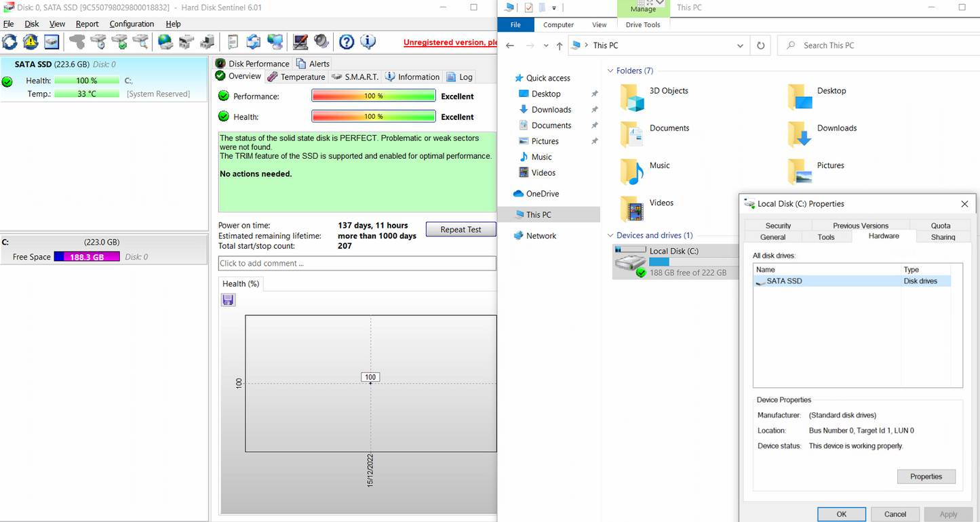Screen dimensions: 980x522
Task: Open the Alerts tab
Action: (x=313, y=64)
